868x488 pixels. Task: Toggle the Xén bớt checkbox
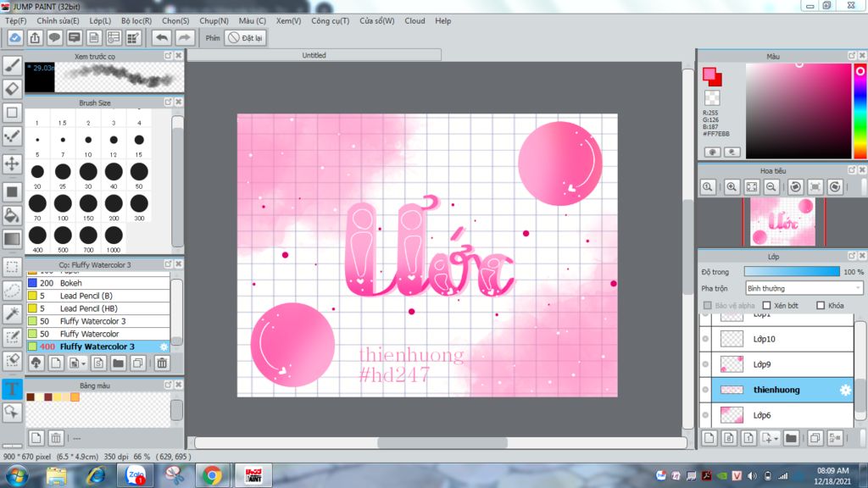point(766,305)
